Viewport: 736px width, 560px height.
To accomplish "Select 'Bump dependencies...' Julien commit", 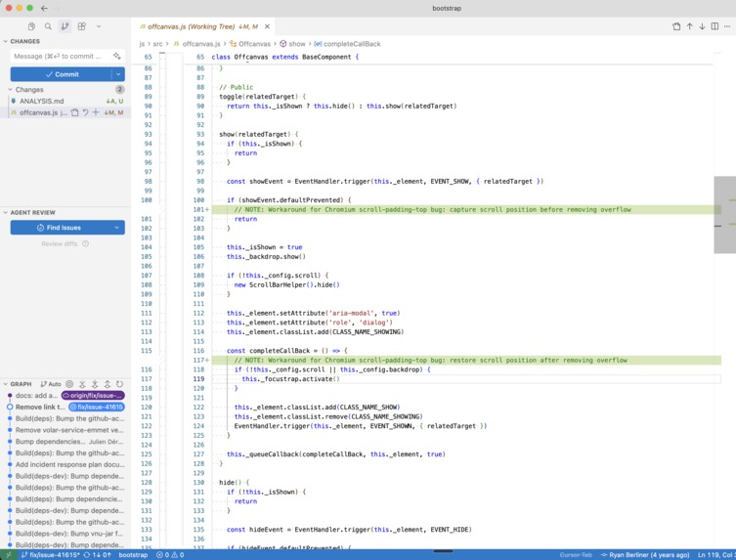I will [x=69, y=442].
